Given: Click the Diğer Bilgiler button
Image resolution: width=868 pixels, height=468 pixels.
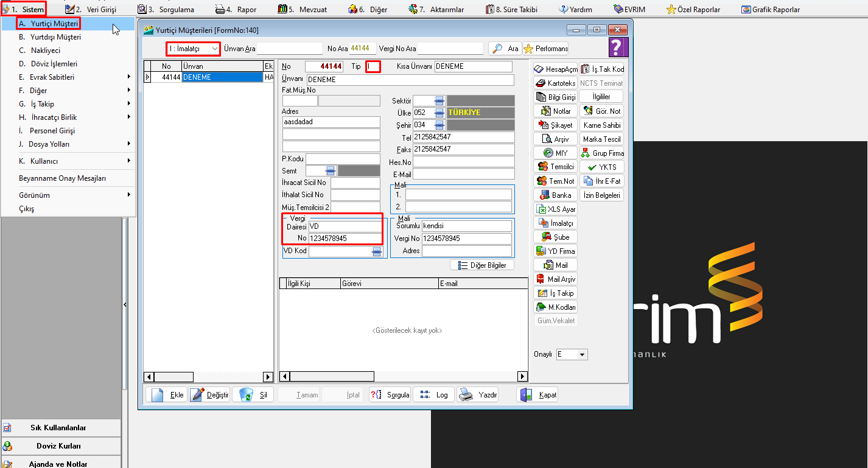Looking at the screenshot, I should [482, 265].
